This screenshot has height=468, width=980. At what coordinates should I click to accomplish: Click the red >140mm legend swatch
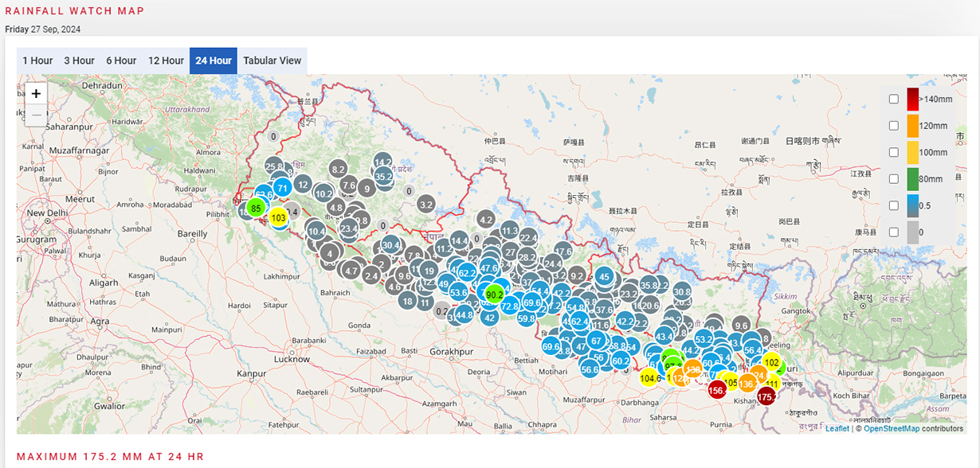pos(913,99)
